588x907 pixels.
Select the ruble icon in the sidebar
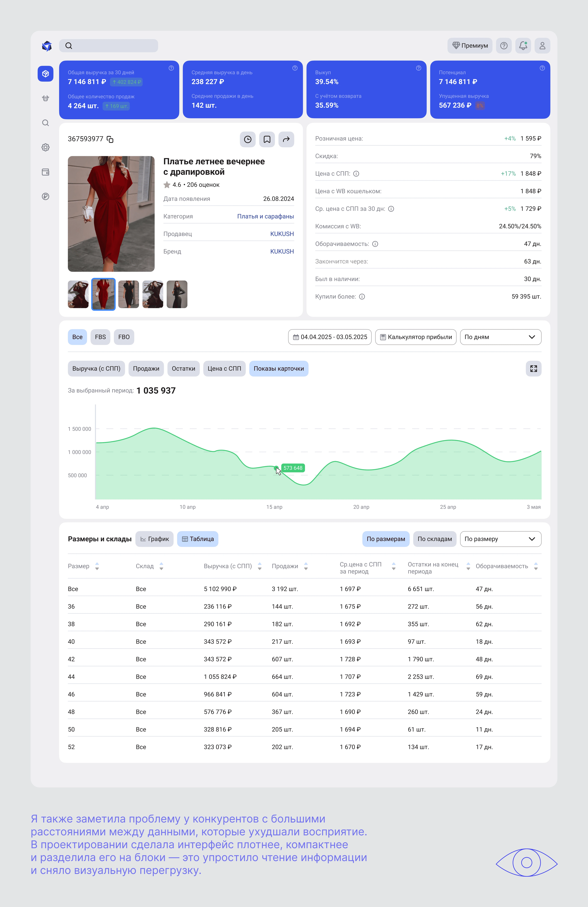(45, 197)
